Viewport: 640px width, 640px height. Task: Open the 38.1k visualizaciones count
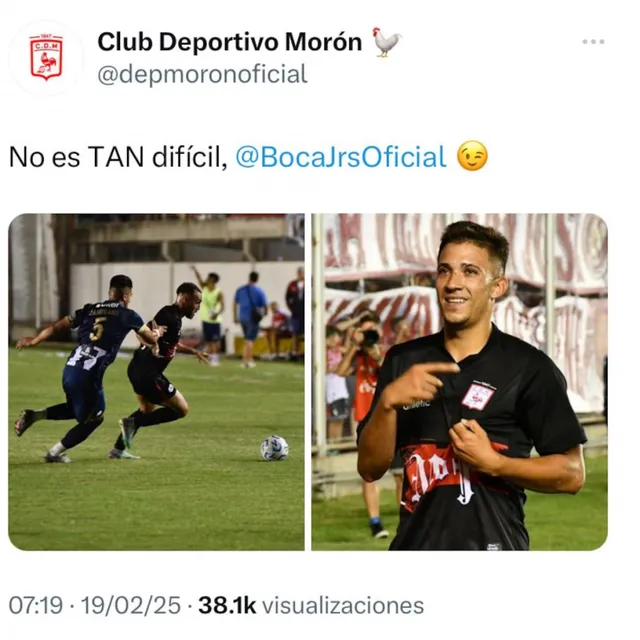point(311,605)
